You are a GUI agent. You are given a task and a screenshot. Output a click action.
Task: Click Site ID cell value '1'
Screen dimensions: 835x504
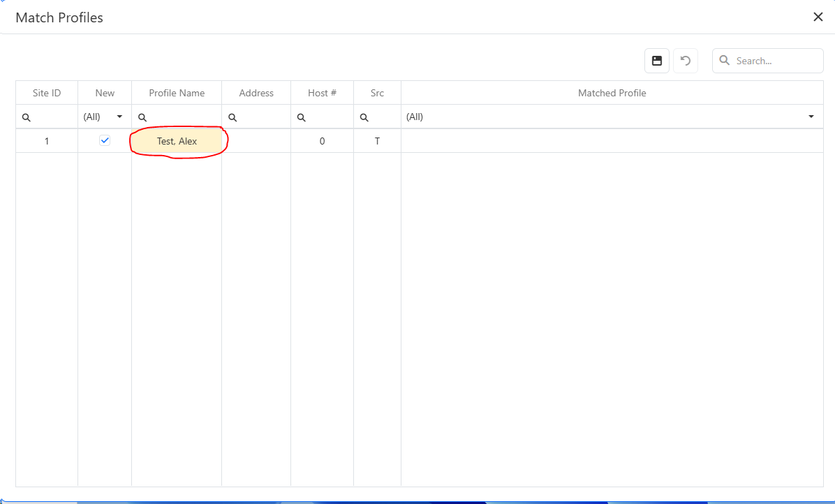pos(47,141)
